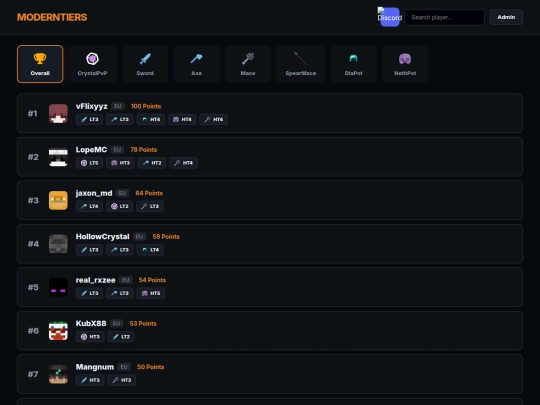Click HollowCrystal's player avatar

tap(58, 243)
